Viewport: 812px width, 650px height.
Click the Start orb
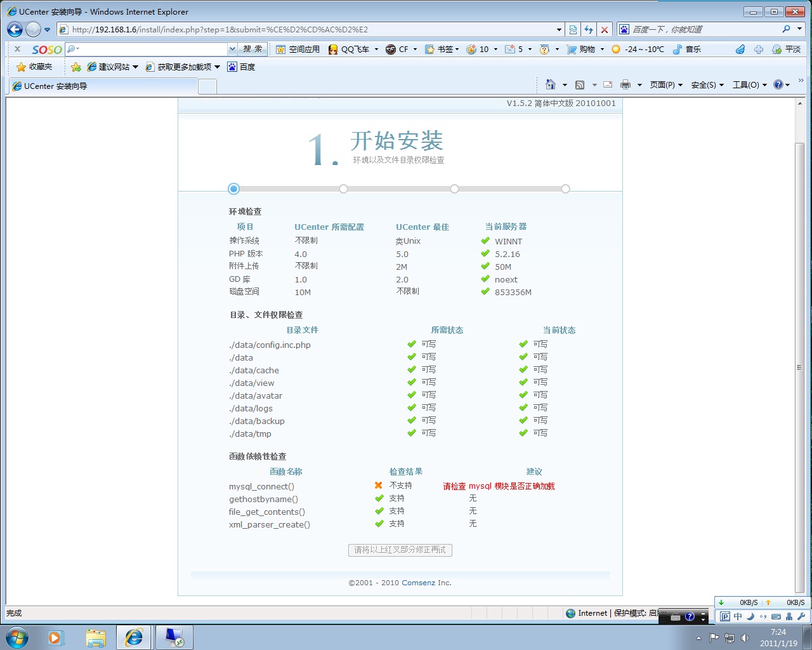click(x=17, y=637)
